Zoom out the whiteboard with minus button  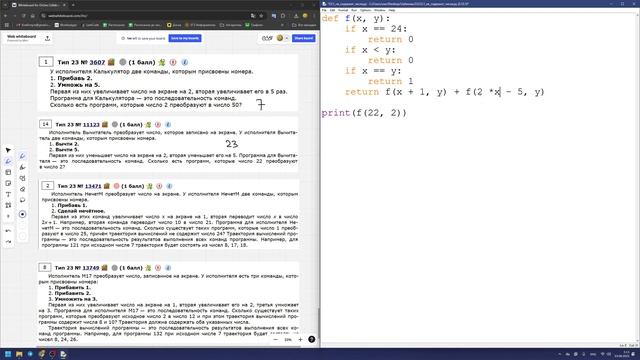tap(276, 339)
